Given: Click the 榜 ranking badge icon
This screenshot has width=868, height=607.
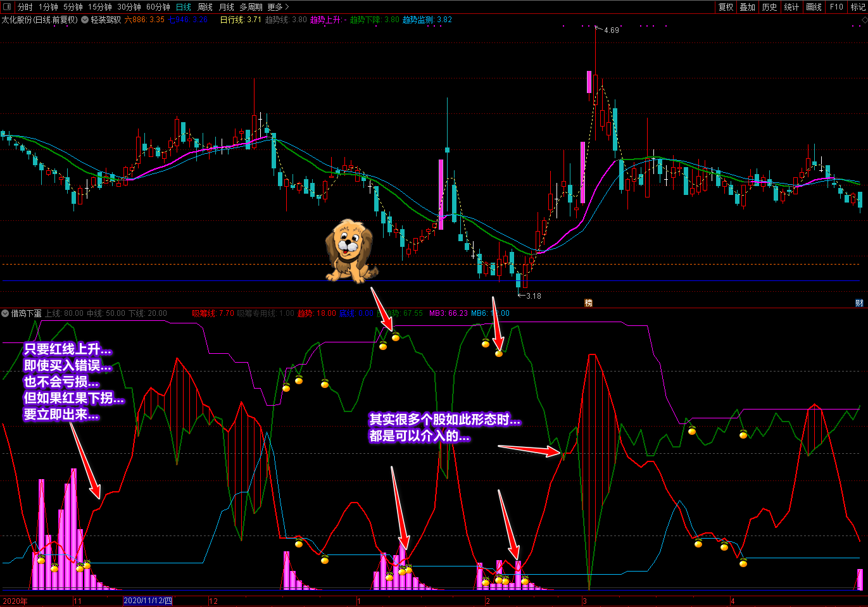Looking at the screenshot, I should point(588,303).
